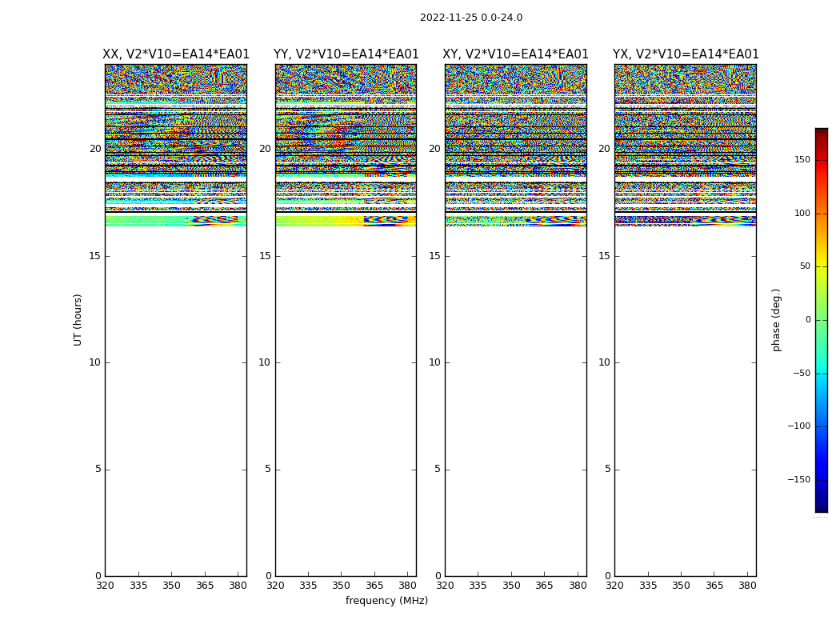The height and width of the screenshot is (640, 840).
Task: Click the colorbar tick label "−100"
Action: [798, 426]
